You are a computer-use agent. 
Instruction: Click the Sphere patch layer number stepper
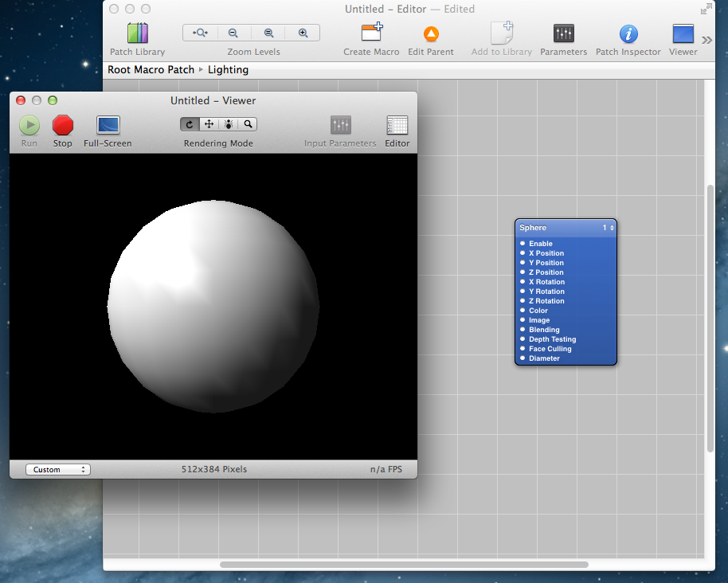click(x=612, y=228)
